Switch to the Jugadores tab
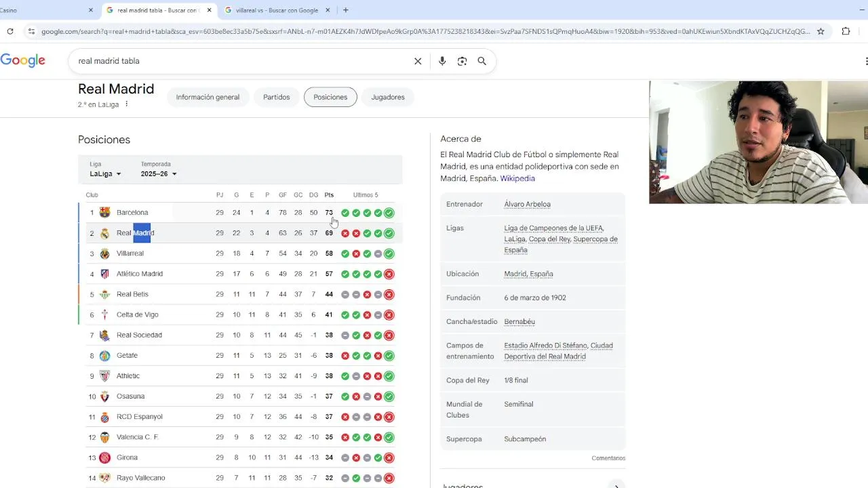This screenshot has width=868, height=488. (x=388, y=97)
